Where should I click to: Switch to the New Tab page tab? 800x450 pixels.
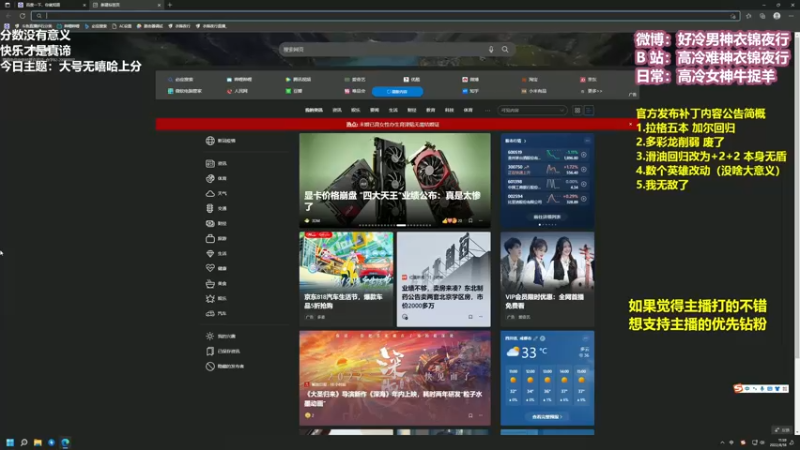click(127, 5)
